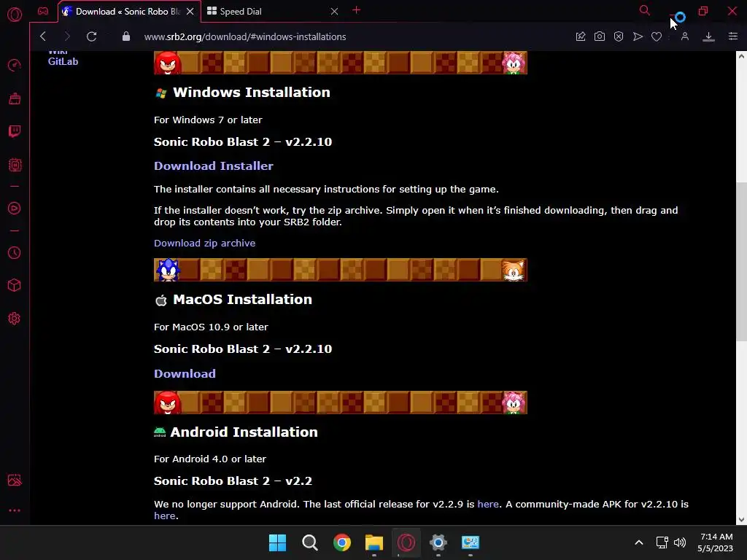Image resolution: width=747 pixels, height=560 pixels.
Task: Open a new tab with plus button
Action: [356, 10]
